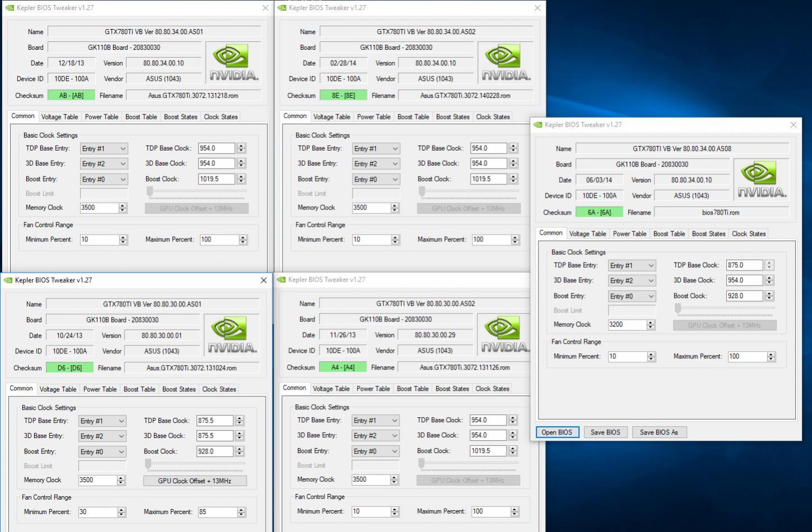The height and width of the screenshot is (532, 812).
Task: Click NVIDIA logo in the 131024.rom window
Action: tap(232, 335)
